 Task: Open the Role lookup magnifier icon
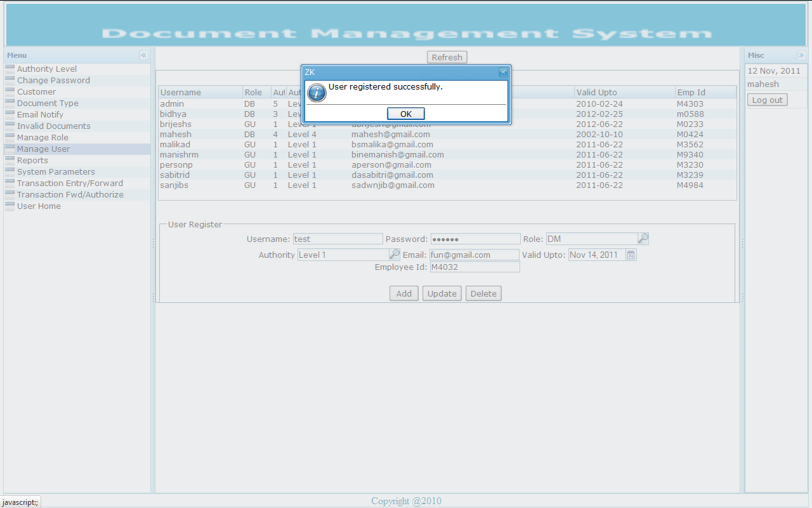[643, 238]
